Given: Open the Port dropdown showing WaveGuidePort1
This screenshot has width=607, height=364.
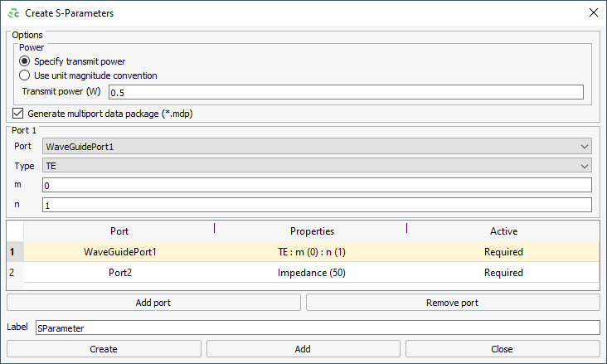Looking at the screenshot, I should (x=317, y=147).
